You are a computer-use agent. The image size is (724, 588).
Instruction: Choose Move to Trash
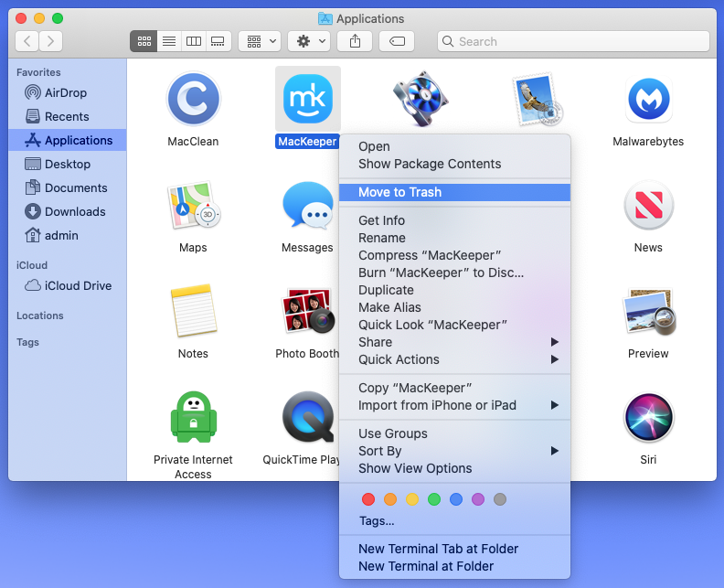point(455,192)
